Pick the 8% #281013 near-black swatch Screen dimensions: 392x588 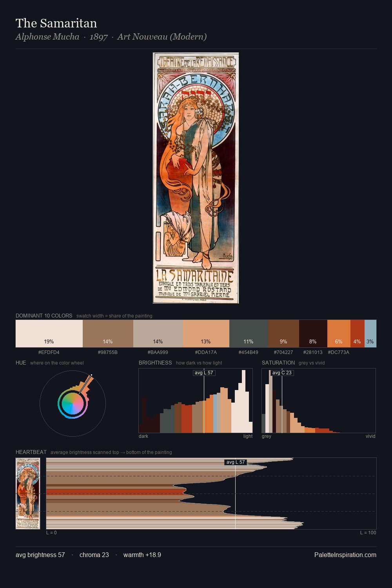[313, 334]
